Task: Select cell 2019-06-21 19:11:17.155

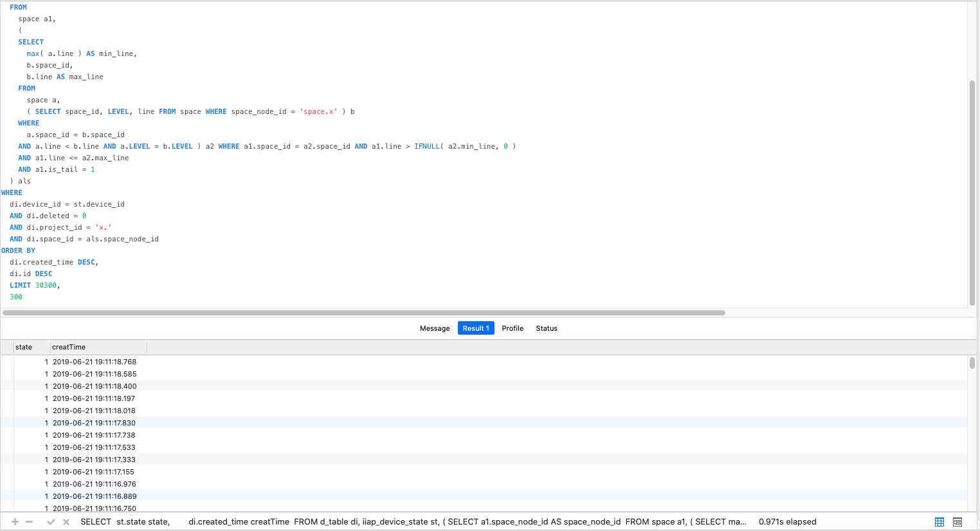Action: pyautogui.click(x=93, y=472)
